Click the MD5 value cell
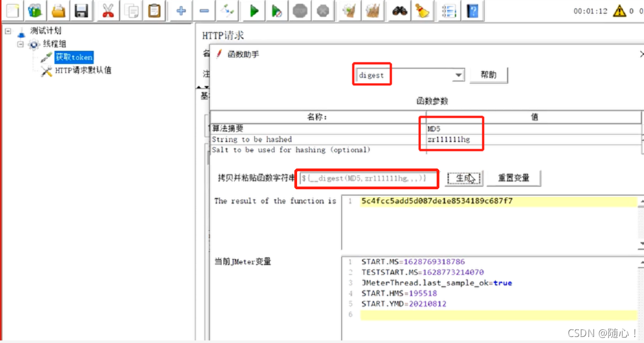The height and width of the screenshot is (343, 644). (533, 129)
